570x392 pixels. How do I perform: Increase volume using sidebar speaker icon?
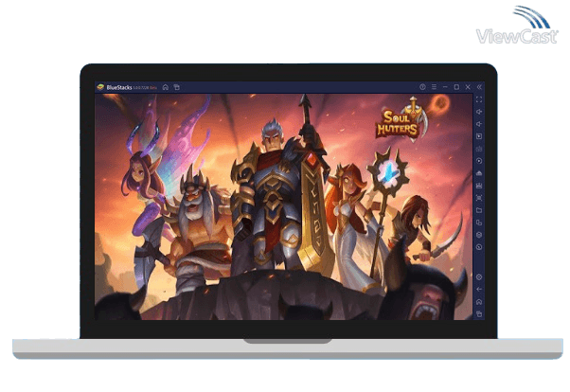click(x=479, y=112)
